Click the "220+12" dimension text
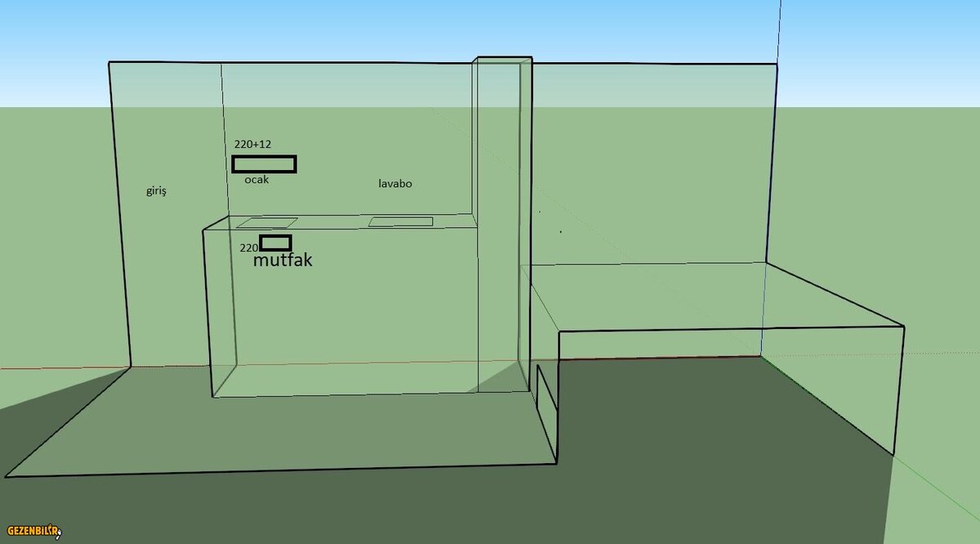 (253, 144)
